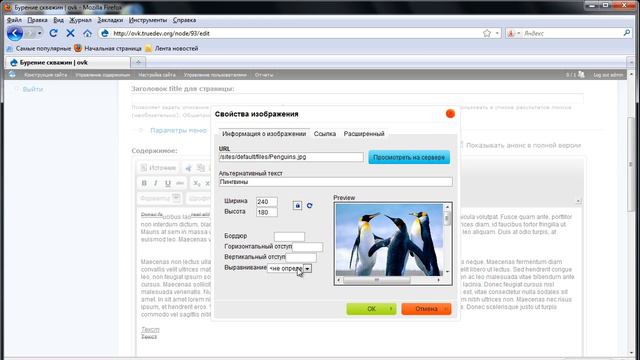Click the Просмотреть на сервере button
The image size is (640, 360).
pos(409,157)
